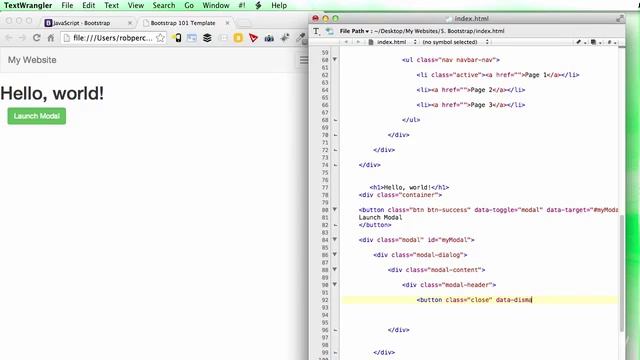Click the red arrow extension icon

(x=253, y=38)
